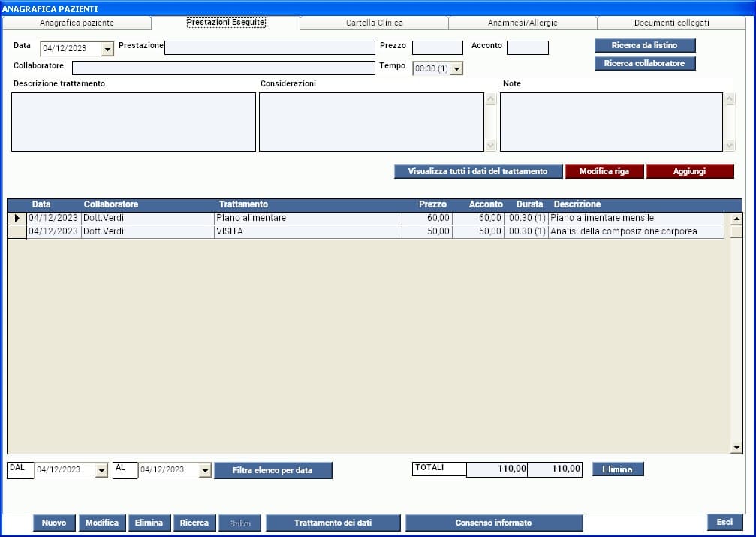Open the Cartella Clinica tab
756x537 pixels.
374,23
